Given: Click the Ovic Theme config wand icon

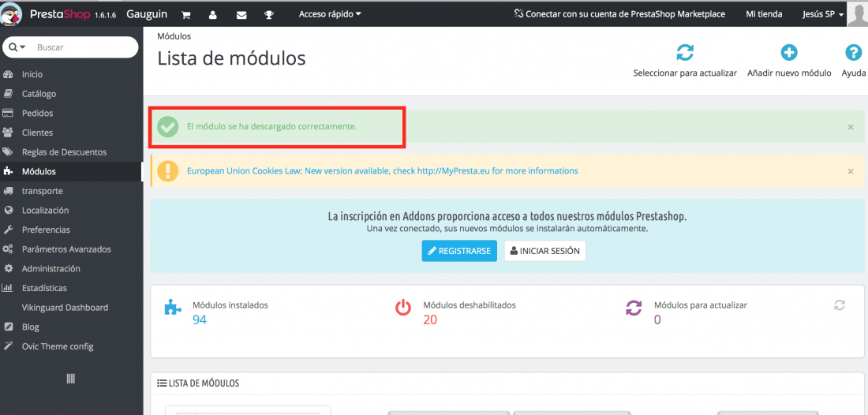Looking at the screenshot, I should (8, 346).
